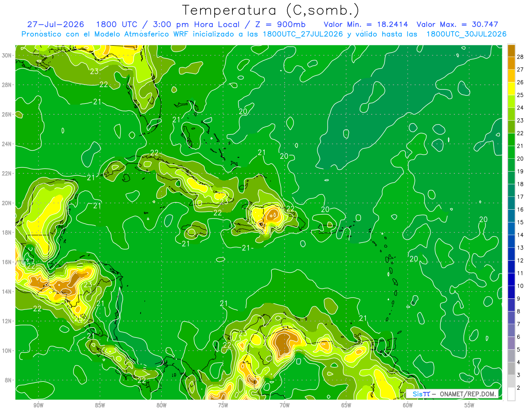Click "1800 UTC / 3:00 pm Hora Local" text
Viewport: 532px width, 411px height.
167,24
